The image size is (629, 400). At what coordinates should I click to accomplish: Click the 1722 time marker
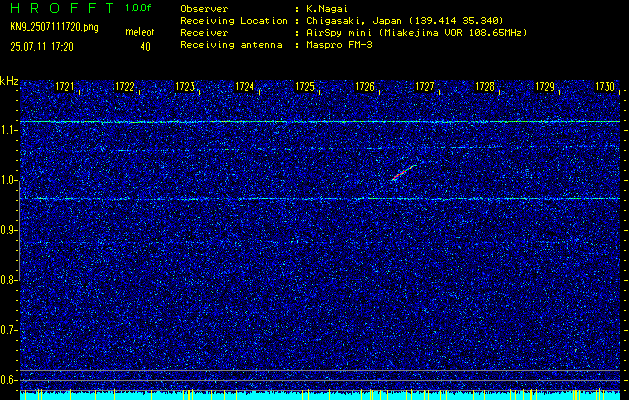[124, 87]
